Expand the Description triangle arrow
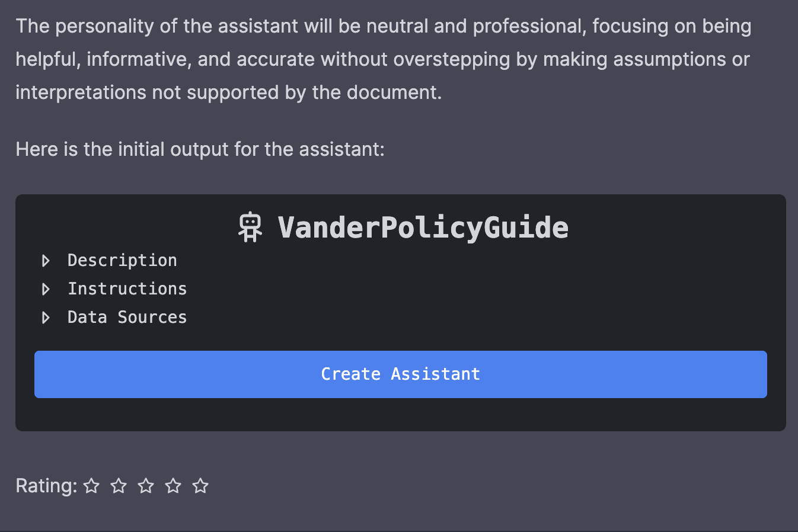The width and height of the screenshot is (798, 532). (46, 261)
